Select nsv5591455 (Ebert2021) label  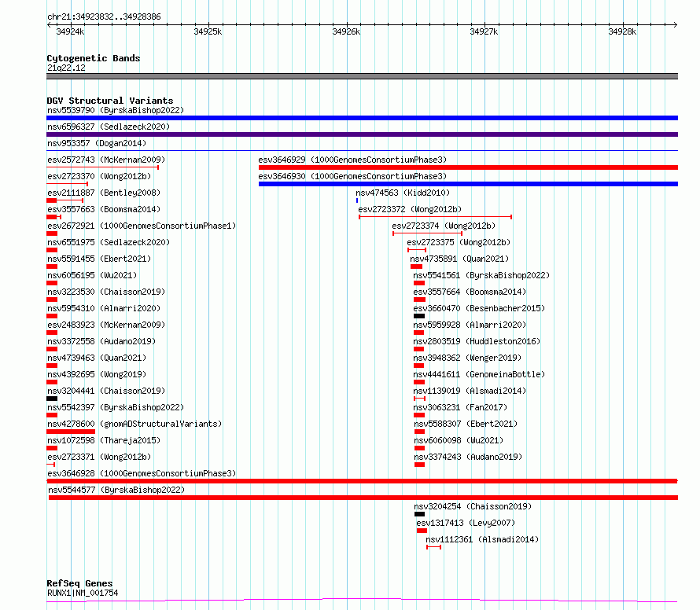click(x=99, y=259)
